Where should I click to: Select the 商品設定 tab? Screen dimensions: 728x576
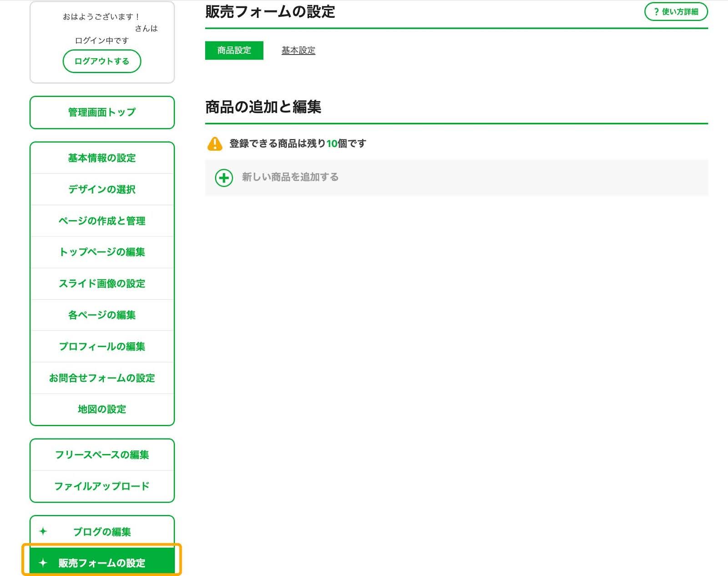pos(234,51)
